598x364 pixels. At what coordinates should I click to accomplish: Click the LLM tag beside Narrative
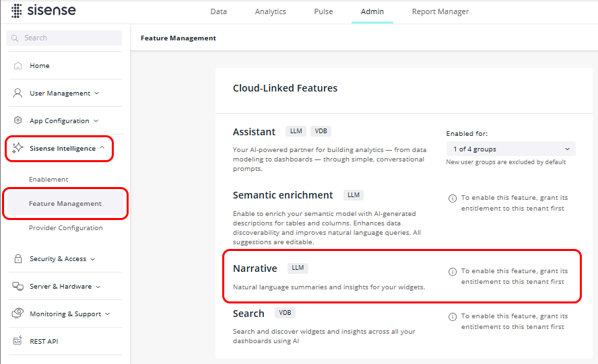click(298, 268)
